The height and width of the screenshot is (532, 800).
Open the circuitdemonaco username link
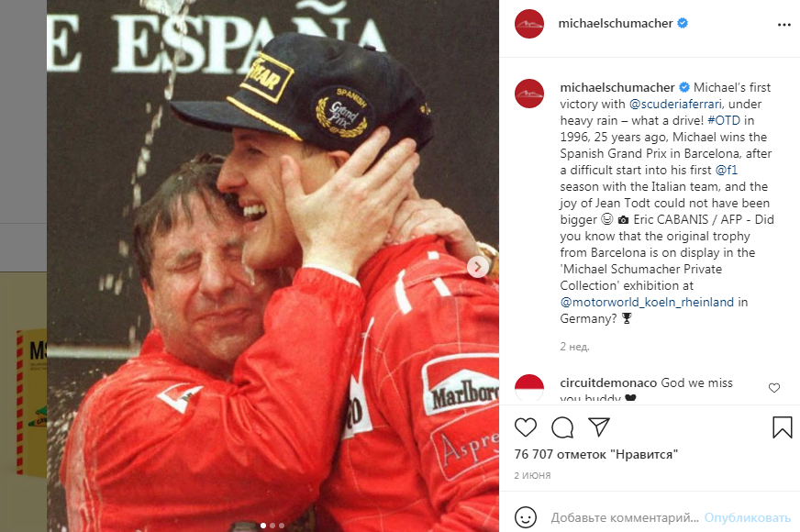(608, 382)
